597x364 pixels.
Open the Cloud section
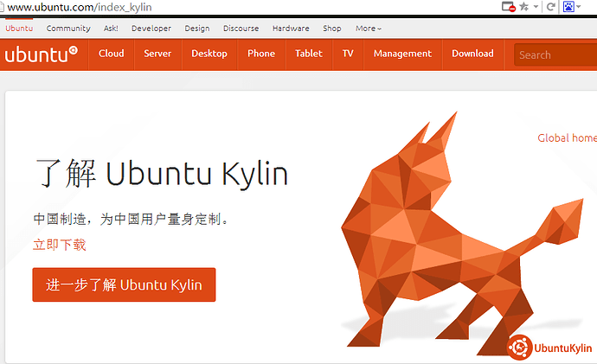point(111,54)
